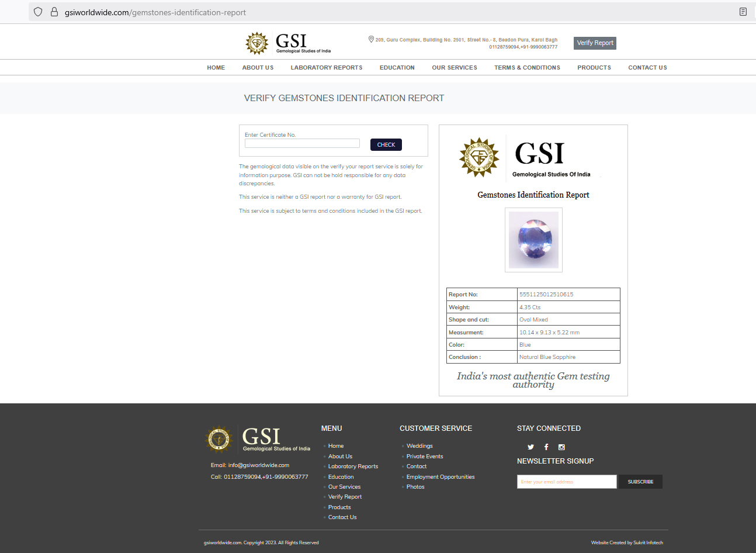Image resolution: width=756 pixels, height=553 pixels.
Task: Click the VERIFY GEMSTONES IDENTIFICATION REPORT heading
Action: 344,98
